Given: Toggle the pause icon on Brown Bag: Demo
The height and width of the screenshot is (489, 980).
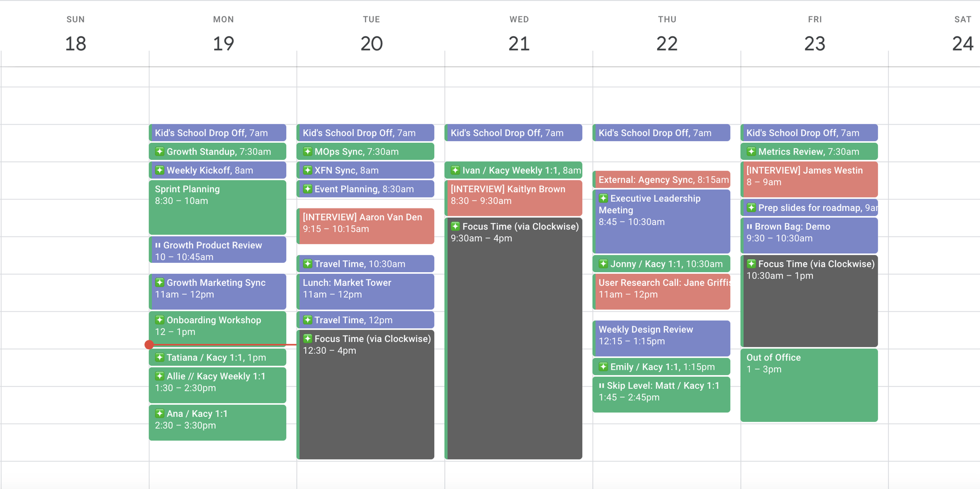Looking at the screenshot, I should [750, 227].
